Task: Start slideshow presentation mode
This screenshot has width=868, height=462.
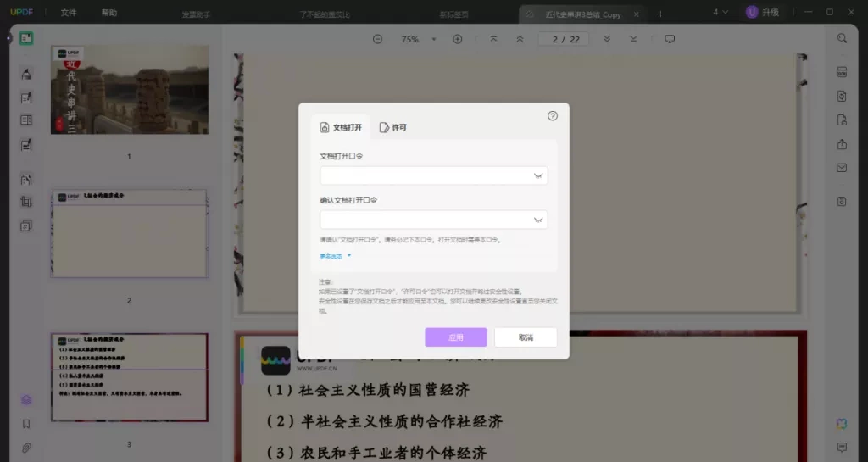Action: click(x=670, y=39)
